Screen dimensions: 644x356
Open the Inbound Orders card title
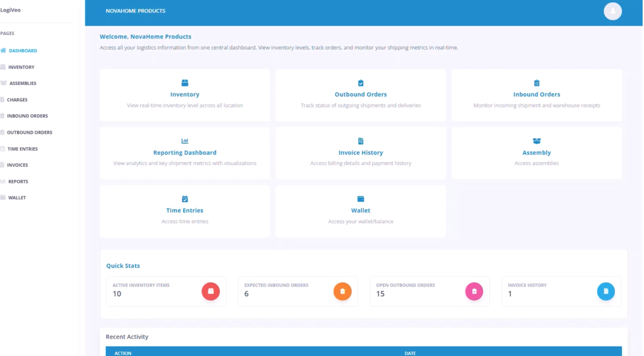pyautogui.click(x=536, y=94)
